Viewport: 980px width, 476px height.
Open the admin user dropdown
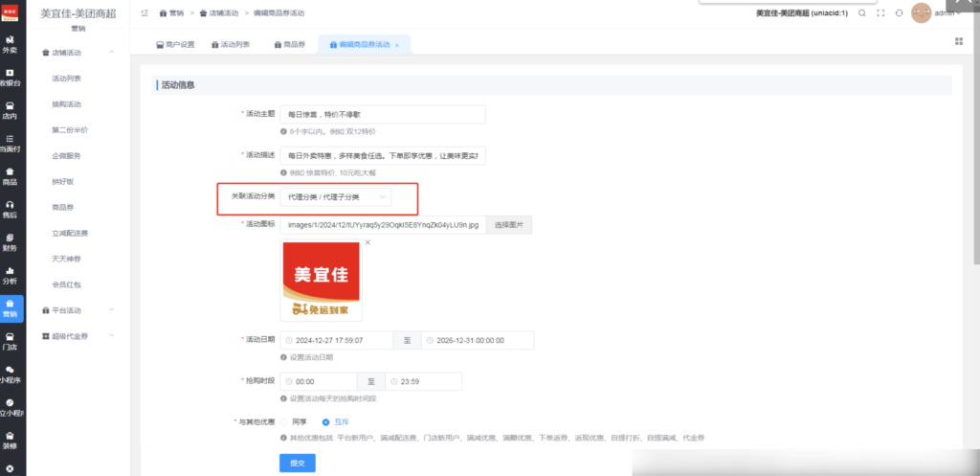[947, 13]
